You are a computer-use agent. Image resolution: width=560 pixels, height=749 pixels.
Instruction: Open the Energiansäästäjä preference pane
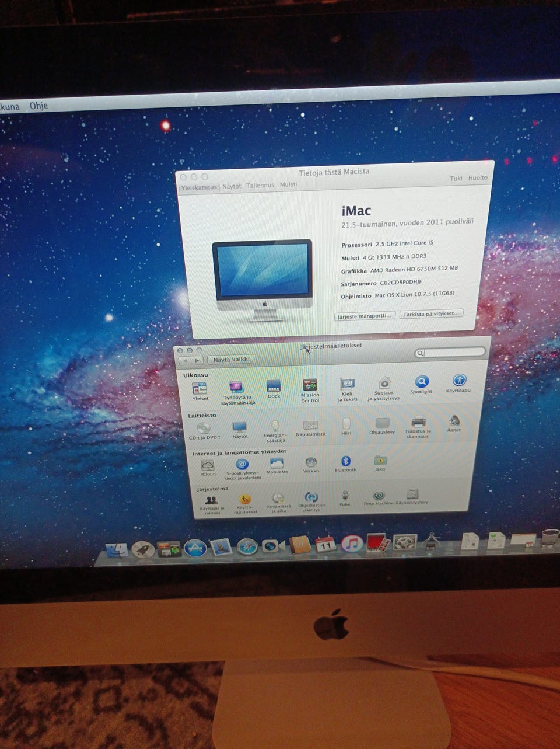275,431
